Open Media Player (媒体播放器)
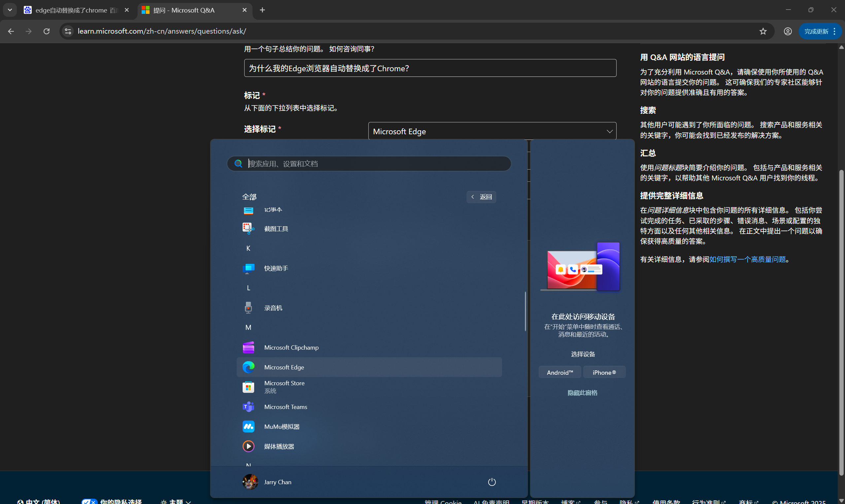This screenshot has height=504, width=845. click(x=279, y=446)
